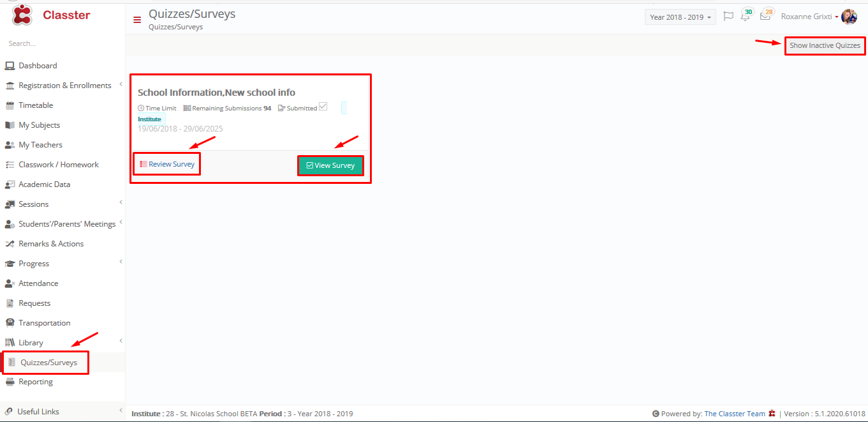Click the Institute tag on survey card
Viewport: 868px width, 422px height.
pyautogui.click(x=151, y=119)
